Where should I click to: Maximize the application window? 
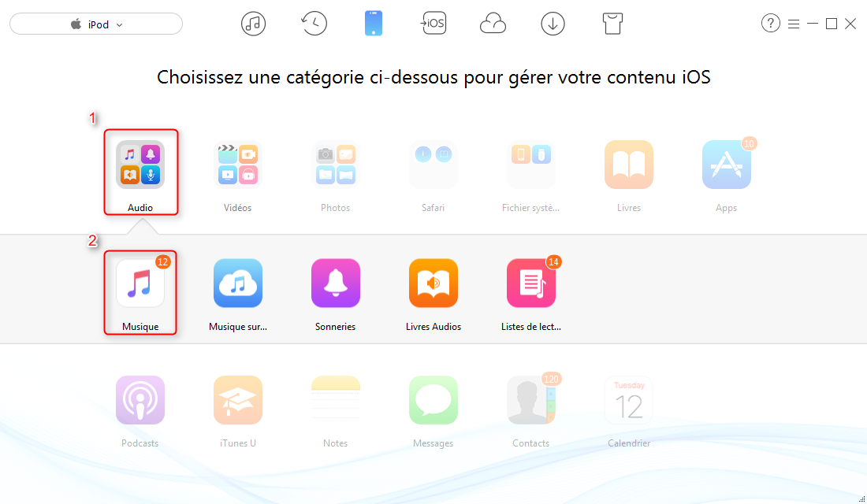[x=831, y=24]
